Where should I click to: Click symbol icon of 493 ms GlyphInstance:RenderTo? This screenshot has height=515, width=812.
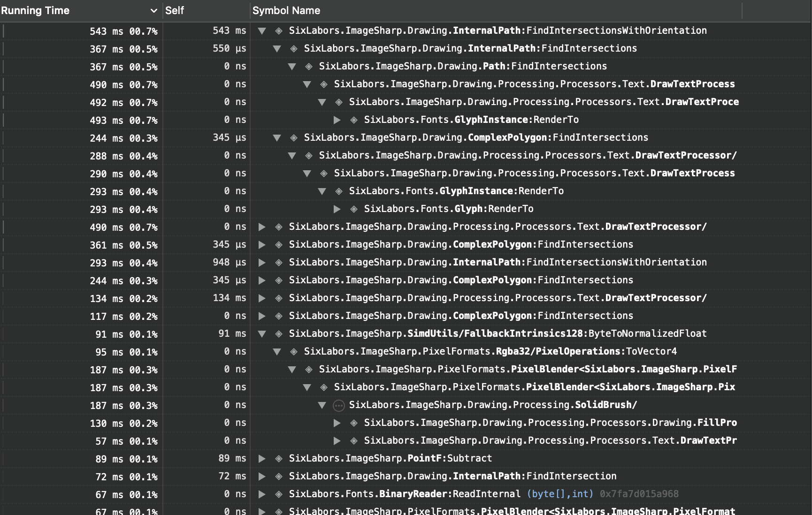coord(354,120)
